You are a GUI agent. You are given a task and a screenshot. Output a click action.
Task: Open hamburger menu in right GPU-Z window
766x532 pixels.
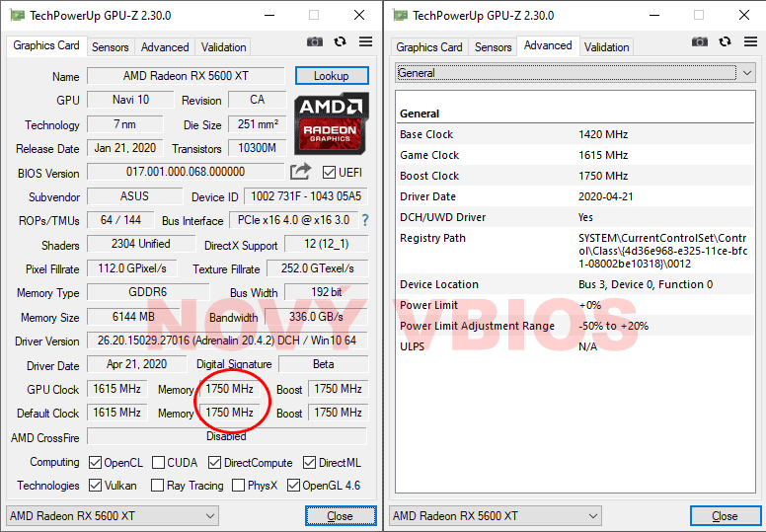point(750,42)
